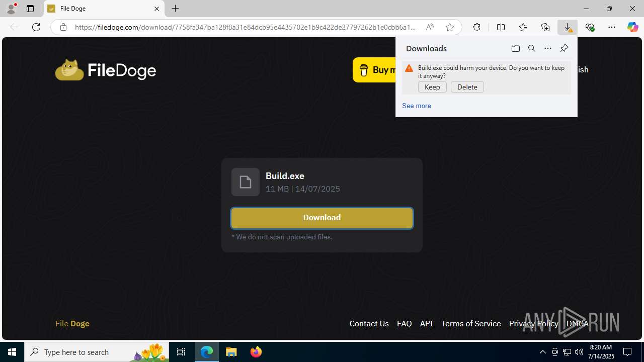Open the Privacy Policy link
Image resolution: width=644 pixels, height=362 pixels.
pos(534,324)
